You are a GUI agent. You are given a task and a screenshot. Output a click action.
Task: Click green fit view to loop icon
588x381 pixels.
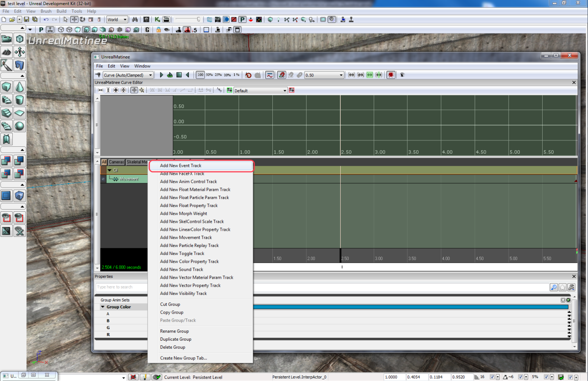(x=370, y=75)
